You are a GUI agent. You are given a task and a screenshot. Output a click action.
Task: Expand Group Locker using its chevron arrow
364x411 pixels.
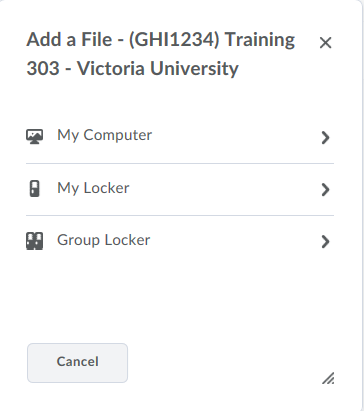pos(325,242)
